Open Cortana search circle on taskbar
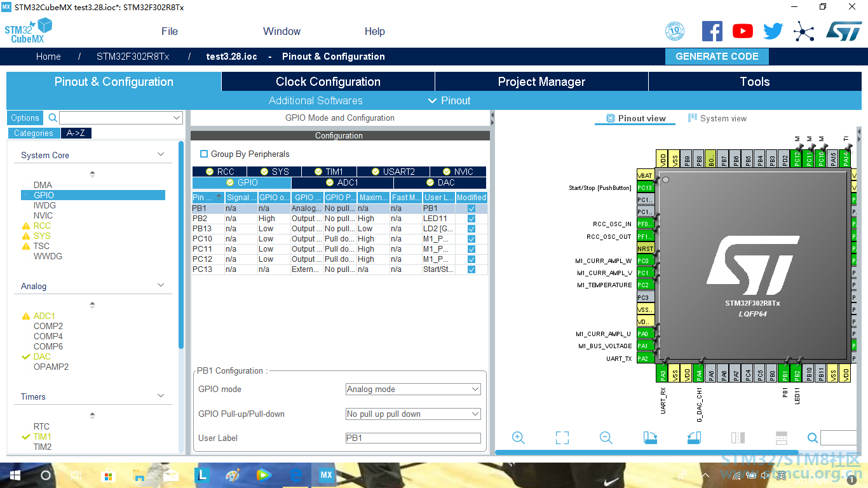The width and height of the screenshot is (868, 488). pos(46,475)
